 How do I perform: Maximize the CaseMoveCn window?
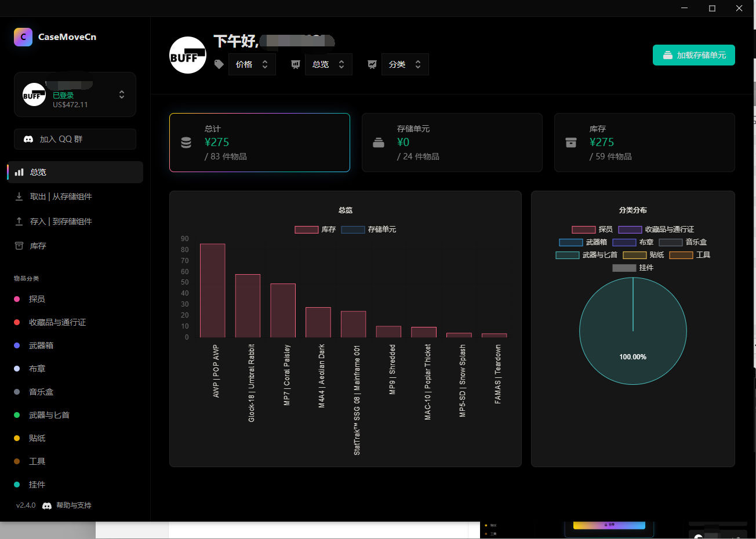pos(712,8)
